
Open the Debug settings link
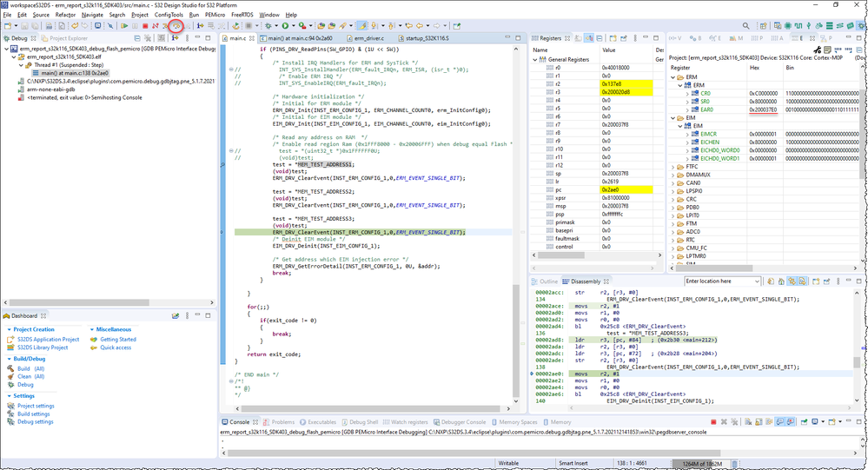click(x=36, y=422)
